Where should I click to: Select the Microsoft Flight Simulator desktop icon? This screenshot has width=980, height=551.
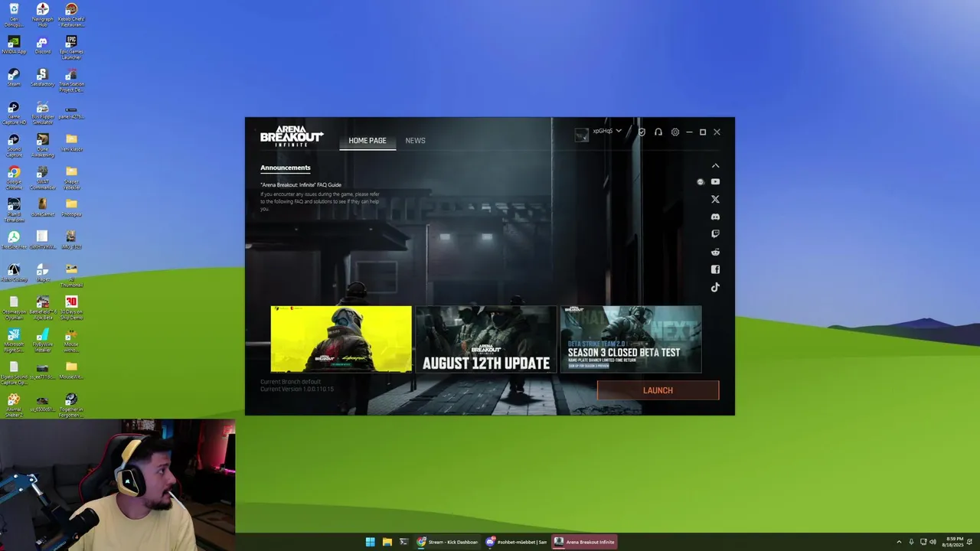click(x=14, y=341)
